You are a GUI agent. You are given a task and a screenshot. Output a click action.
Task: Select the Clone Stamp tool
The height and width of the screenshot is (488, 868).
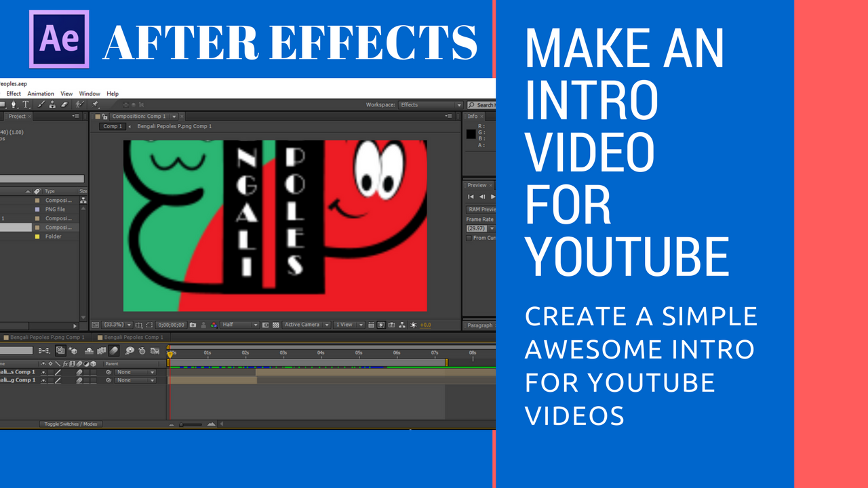53,104
